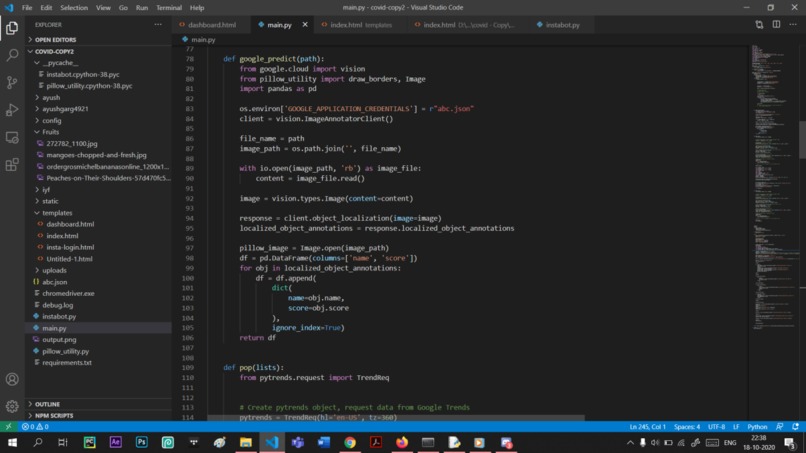Open the Source Control view
Viewport: 806px width, 453px height.
[x=12, y=82]
